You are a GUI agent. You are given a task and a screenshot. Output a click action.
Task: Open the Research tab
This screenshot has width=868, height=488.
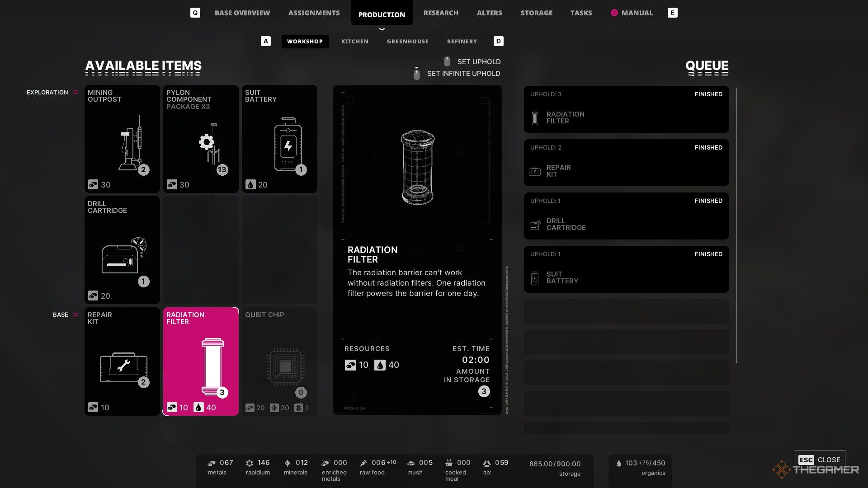[x=441, y=13]
